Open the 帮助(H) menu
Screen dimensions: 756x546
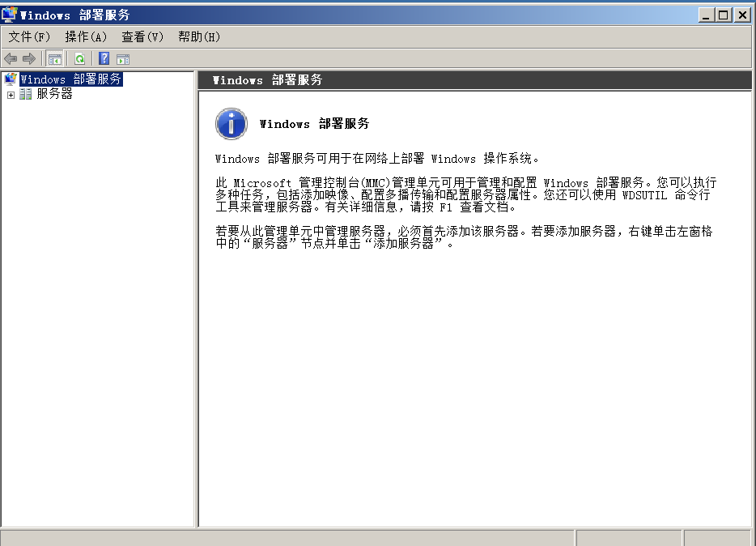[198, 36]
